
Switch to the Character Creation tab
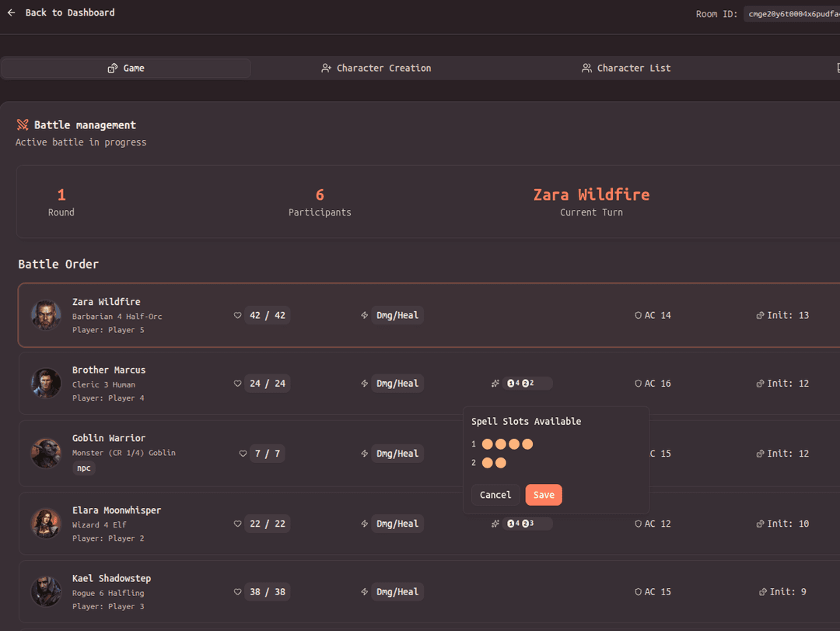point(376,68)
